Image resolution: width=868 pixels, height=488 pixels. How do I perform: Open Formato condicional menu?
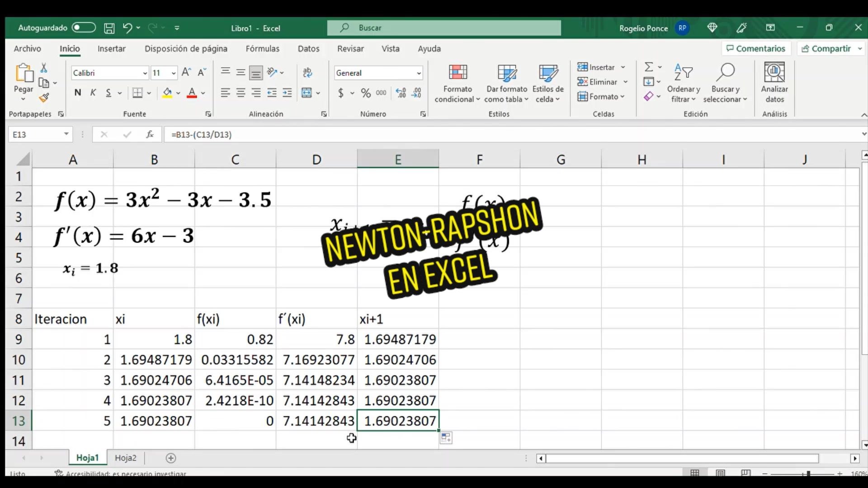pyautogui.click(x=458, y=84)
